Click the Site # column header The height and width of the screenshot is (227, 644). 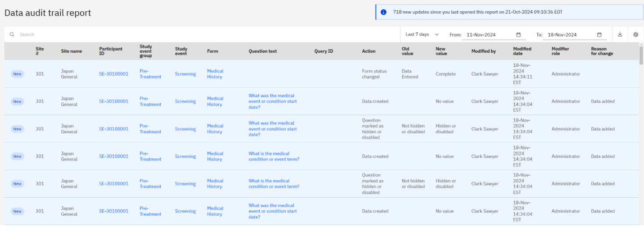pyautogui.click(x=40, y=51)
